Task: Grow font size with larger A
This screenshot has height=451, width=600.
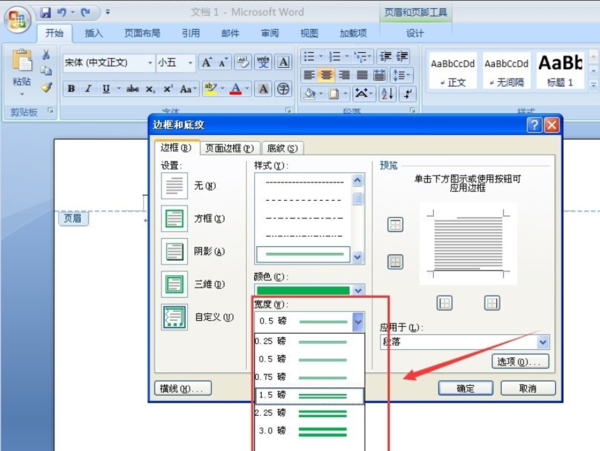Action: (x=207, y=62)
